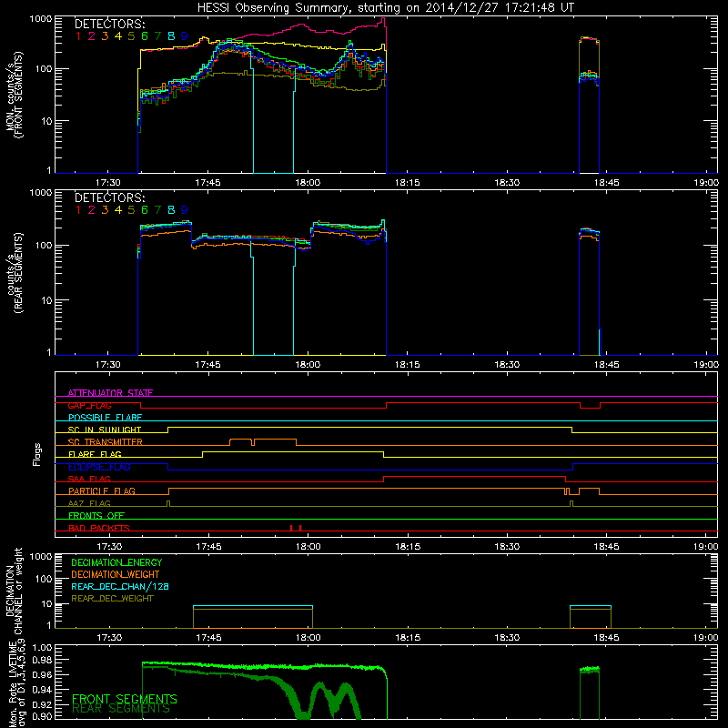Click the SC_IN_SUNLIGHT flag label

click(105, 430)
